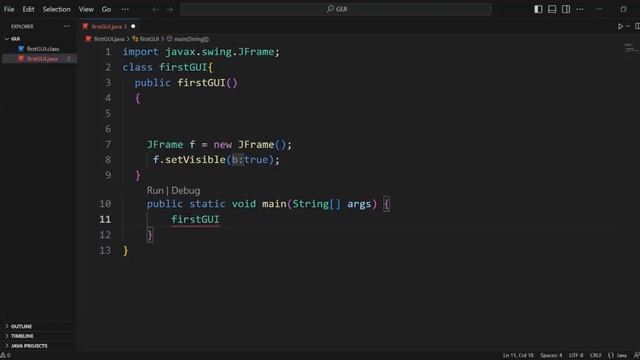Click the closing brace on line 13
The width and height of the screenshot is (640, 360).
coord(125,250)
